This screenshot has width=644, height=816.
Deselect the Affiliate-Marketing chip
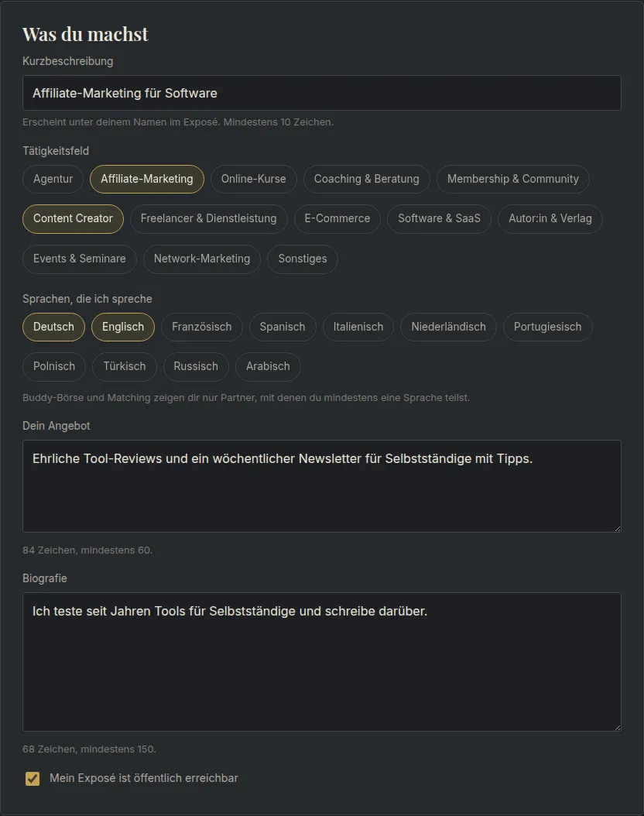coord(147,179)
